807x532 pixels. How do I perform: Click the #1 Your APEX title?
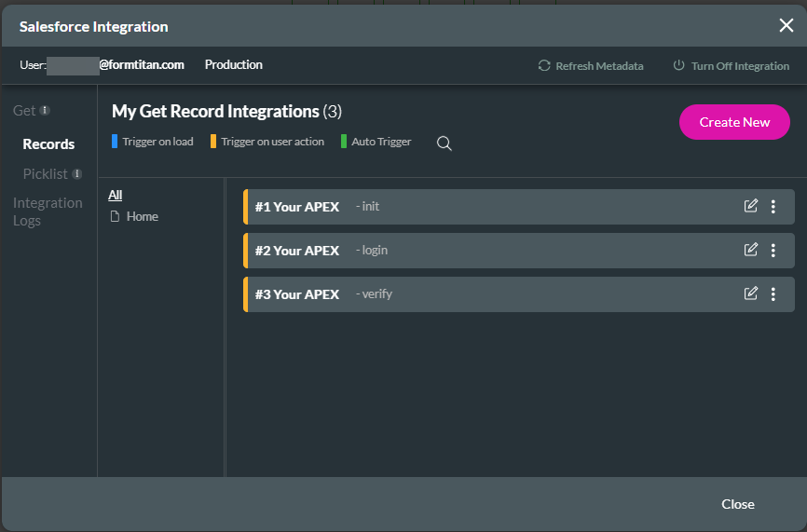297,207
